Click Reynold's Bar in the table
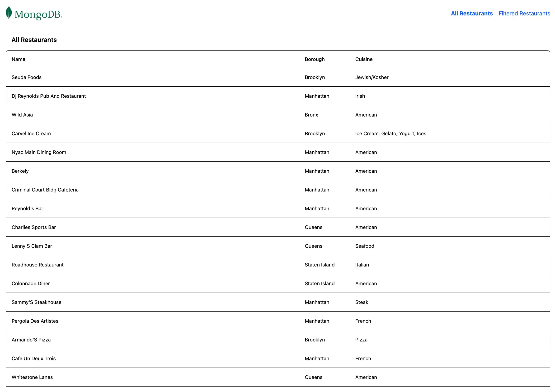 pyautogui.click(x=27, y=209)
